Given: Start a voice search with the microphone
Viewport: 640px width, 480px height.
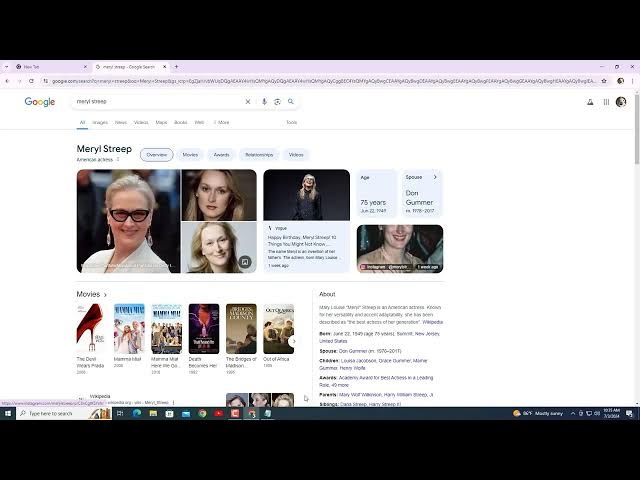Looking at the screenshot, I should point(264,101).
